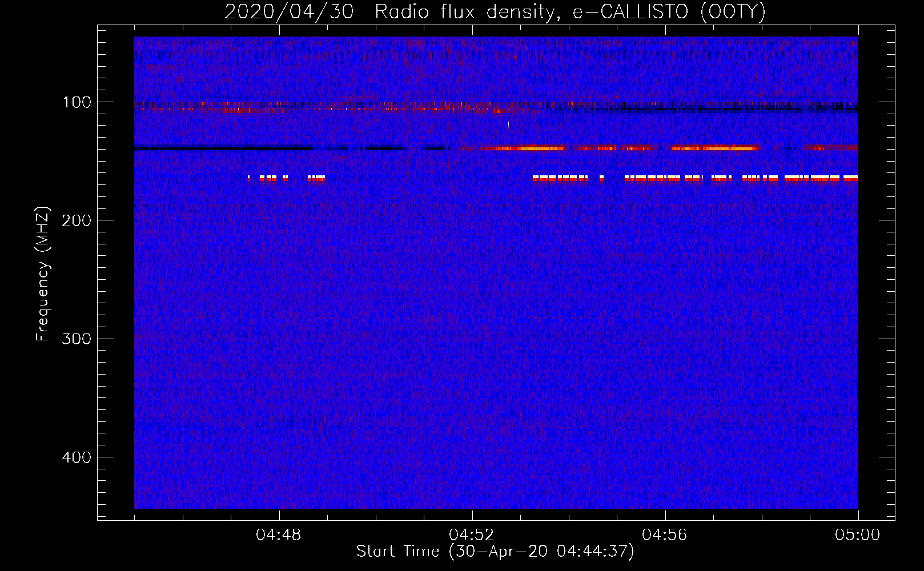Click the '200' frequency axis label
This screenshot has width=924, height=571.
(77, 221)
